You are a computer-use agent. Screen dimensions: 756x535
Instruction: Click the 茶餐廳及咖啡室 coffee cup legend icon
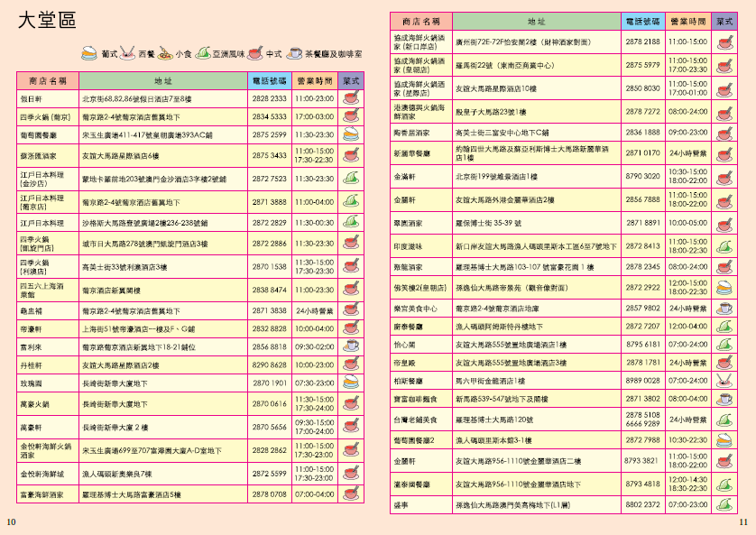[294, 53]
